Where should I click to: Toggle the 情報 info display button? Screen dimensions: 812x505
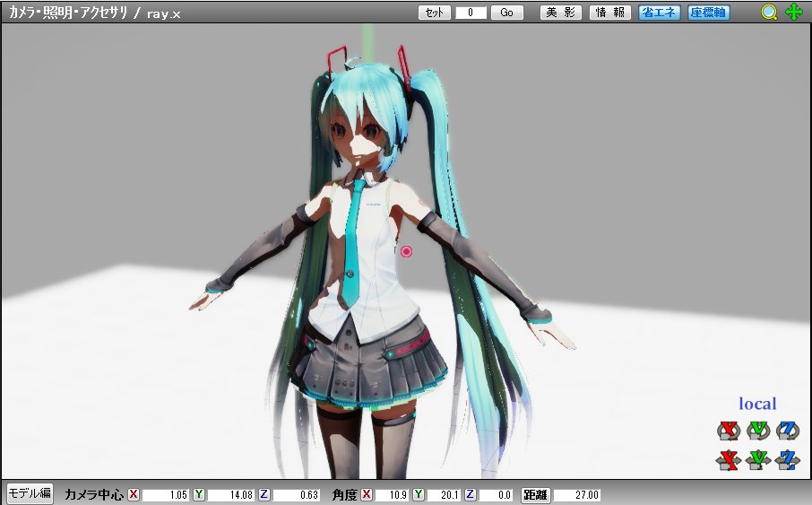click(x=610, y=13)
